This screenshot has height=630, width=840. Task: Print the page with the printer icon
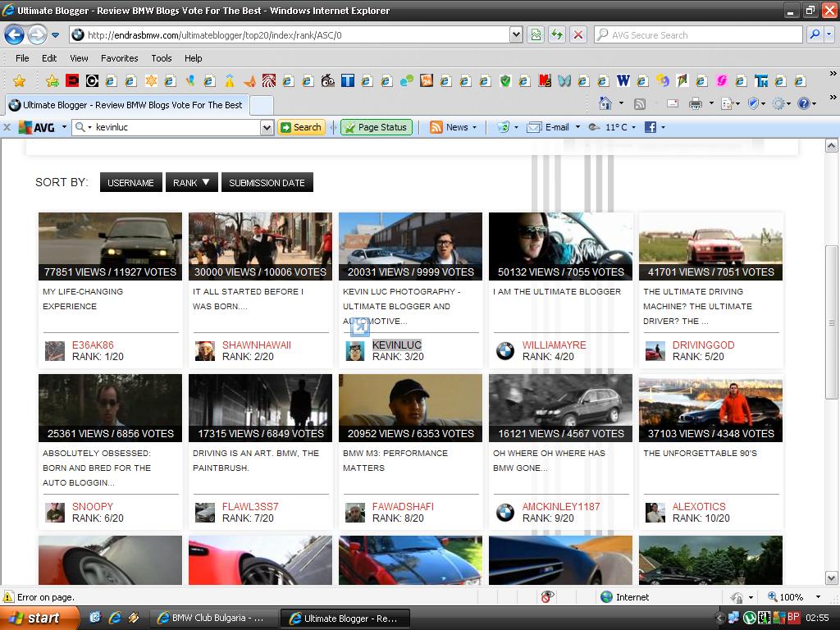696,103
